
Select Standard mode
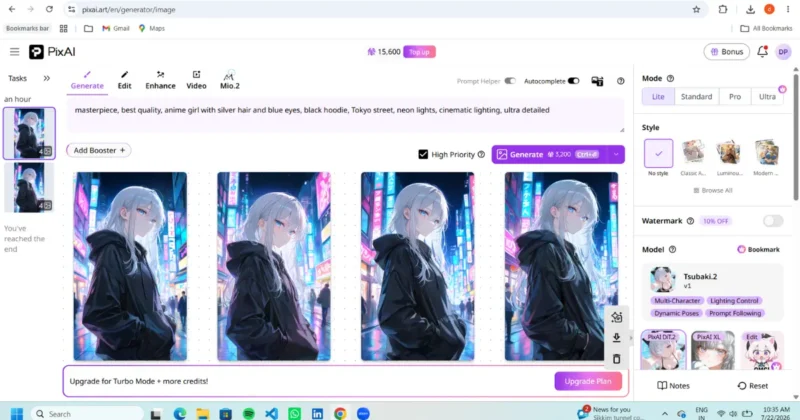(696, 96)
